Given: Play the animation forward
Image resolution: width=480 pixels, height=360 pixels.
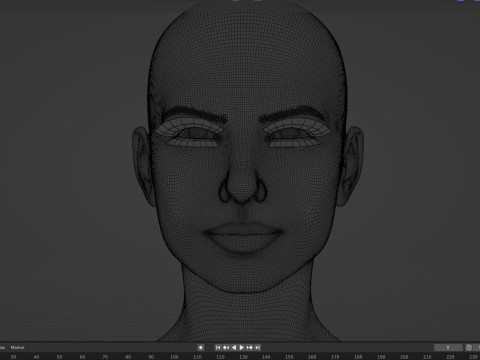Looking at the screenshot, I should 242,347.
